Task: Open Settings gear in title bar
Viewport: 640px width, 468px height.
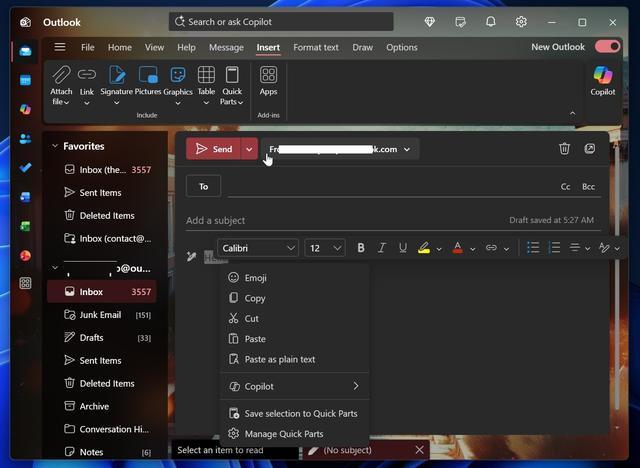Action: click(521, 22)
